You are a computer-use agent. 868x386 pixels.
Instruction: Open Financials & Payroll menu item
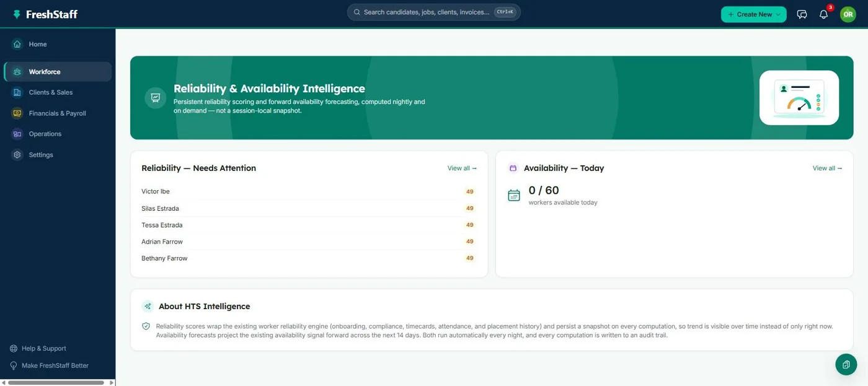58,113
